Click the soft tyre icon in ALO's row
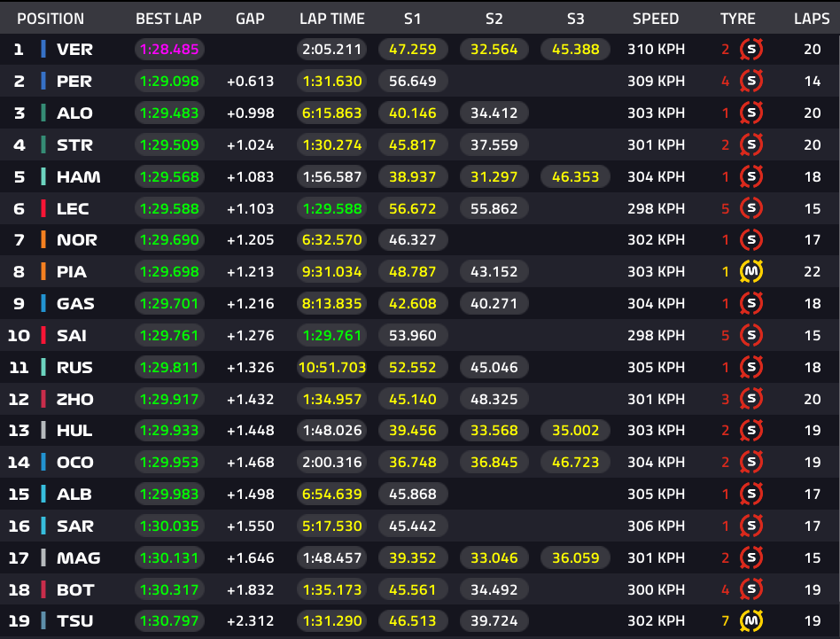The height and width of the screenshot is (639, 840). [751, 113]
